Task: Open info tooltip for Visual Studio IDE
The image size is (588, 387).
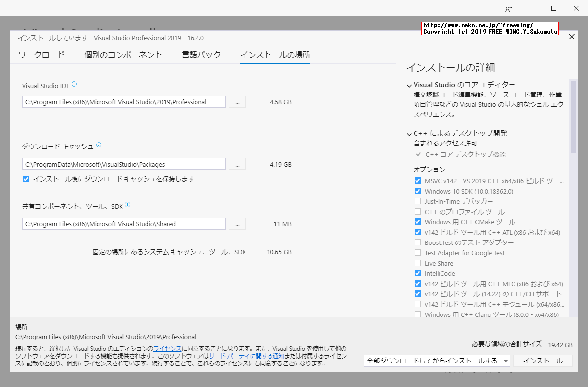Action: [x=74, y=84]
